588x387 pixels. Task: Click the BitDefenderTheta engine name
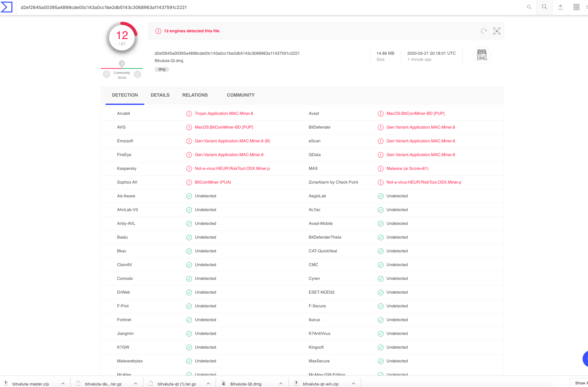[x=325, y=237]
